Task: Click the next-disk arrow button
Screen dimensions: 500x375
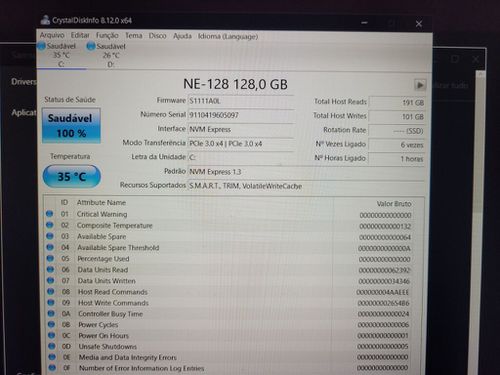Action: click(420, 85)
